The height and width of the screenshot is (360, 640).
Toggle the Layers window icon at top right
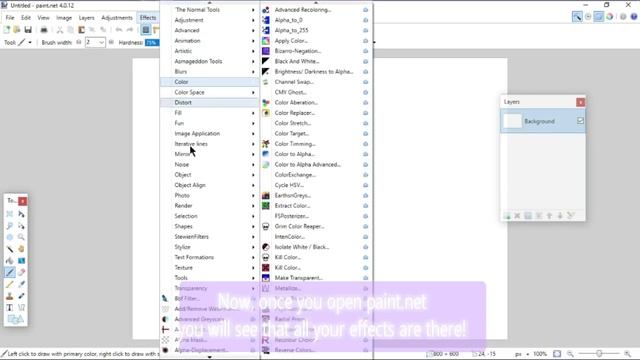(x=599, y=17)
